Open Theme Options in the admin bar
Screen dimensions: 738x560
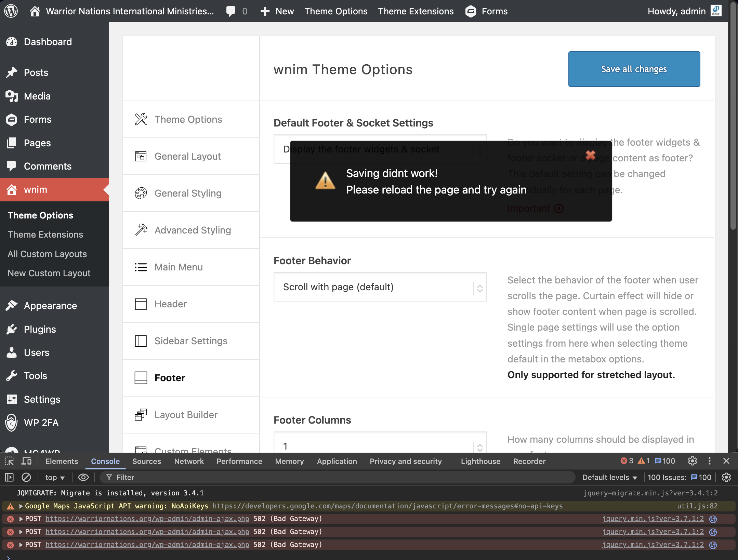click(x=336, y=11)
